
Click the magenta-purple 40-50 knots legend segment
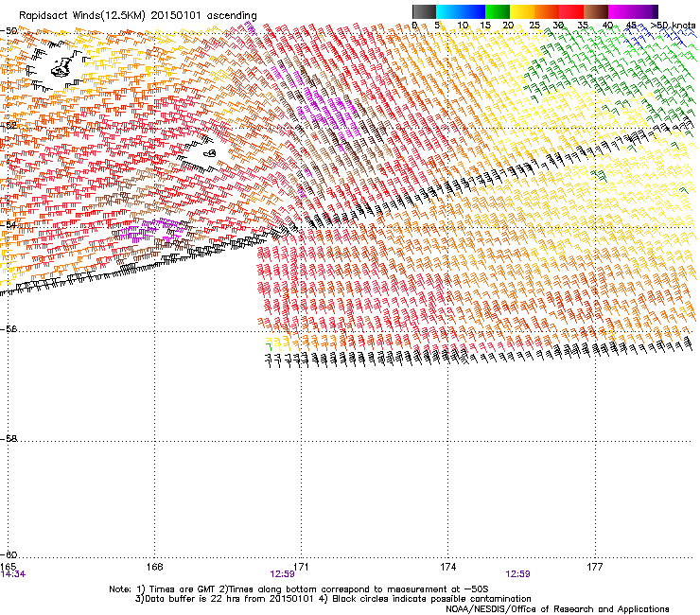(x=633, y=11)
